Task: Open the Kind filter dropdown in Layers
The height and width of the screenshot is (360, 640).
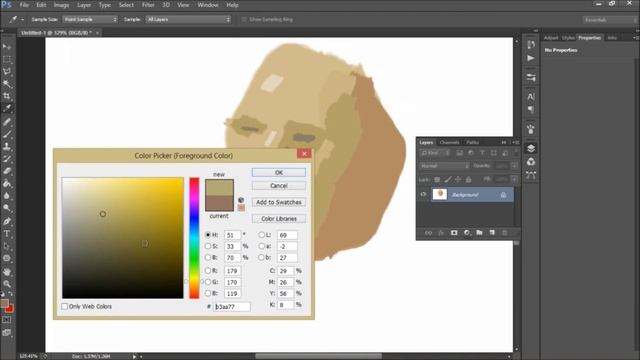Action: click(435, 153)
